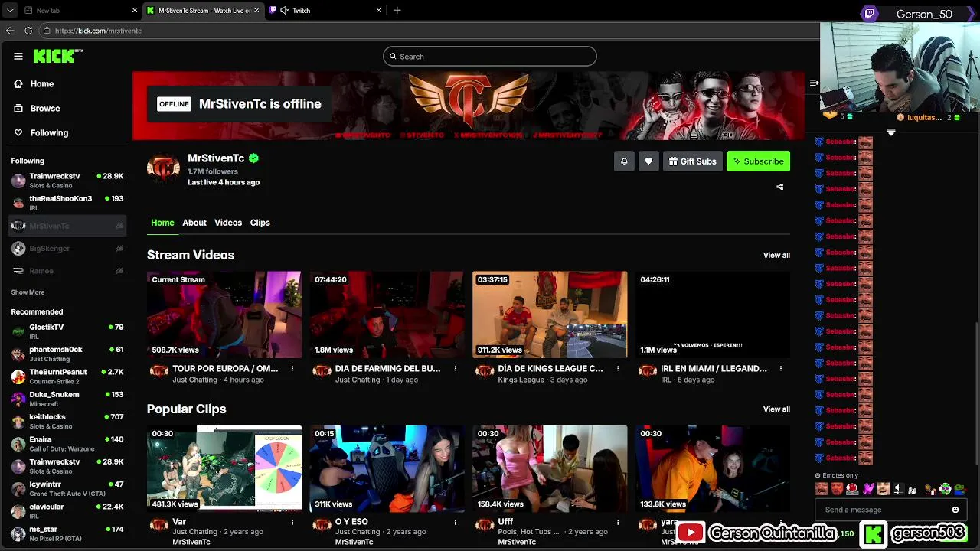The height and width of the screenshot is (551, 980).
Task: Open clavicular recommended channel
Action: click(67, 511)
